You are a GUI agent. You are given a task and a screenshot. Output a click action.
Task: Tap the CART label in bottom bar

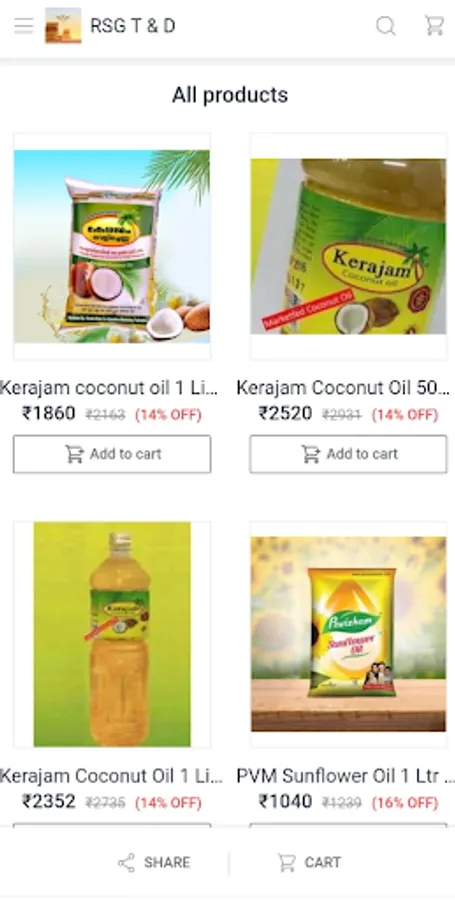(322, 862)
